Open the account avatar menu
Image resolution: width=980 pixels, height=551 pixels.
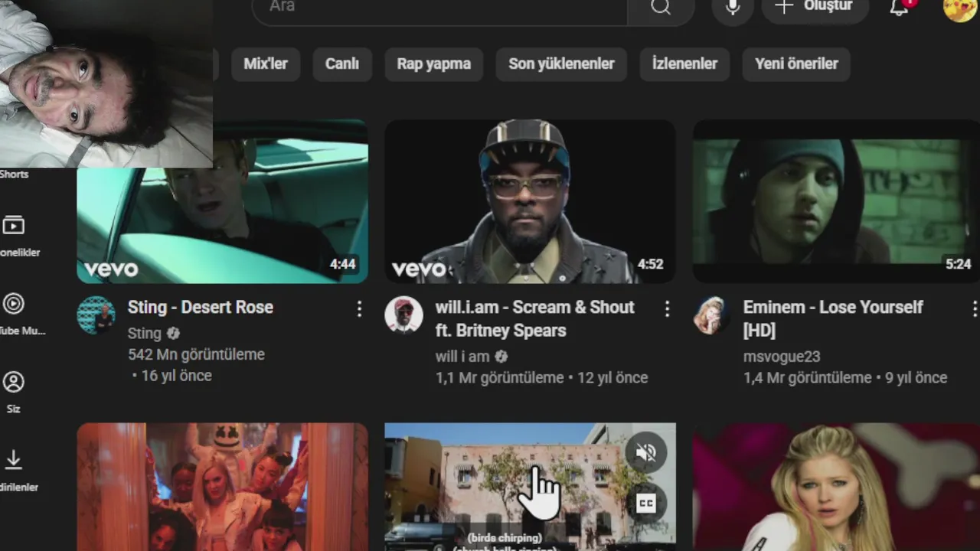point(959,8)
